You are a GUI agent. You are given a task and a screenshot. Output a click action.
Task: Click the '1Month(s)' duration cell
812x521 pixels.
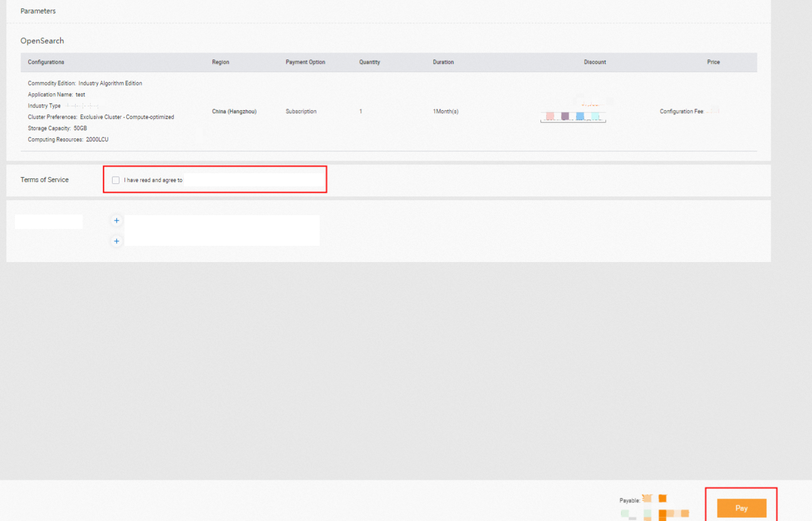coord(445,111)
